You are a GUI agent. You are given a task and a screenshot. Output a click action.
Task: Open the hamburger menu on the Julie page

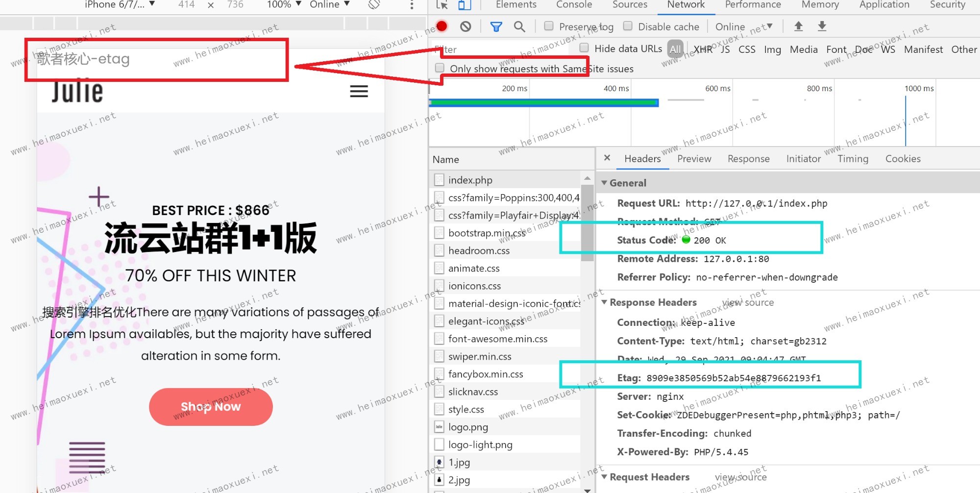[x=359, y=92]
